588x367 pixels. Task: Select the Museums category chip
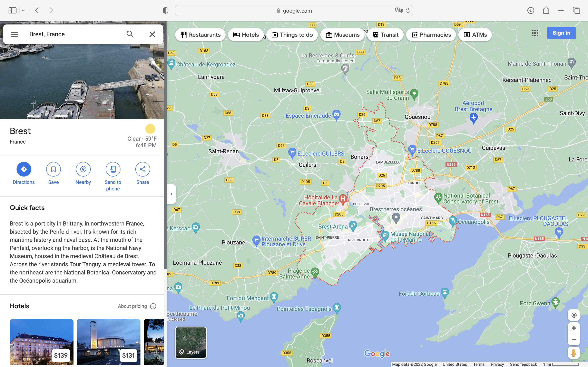click(342, 35)
